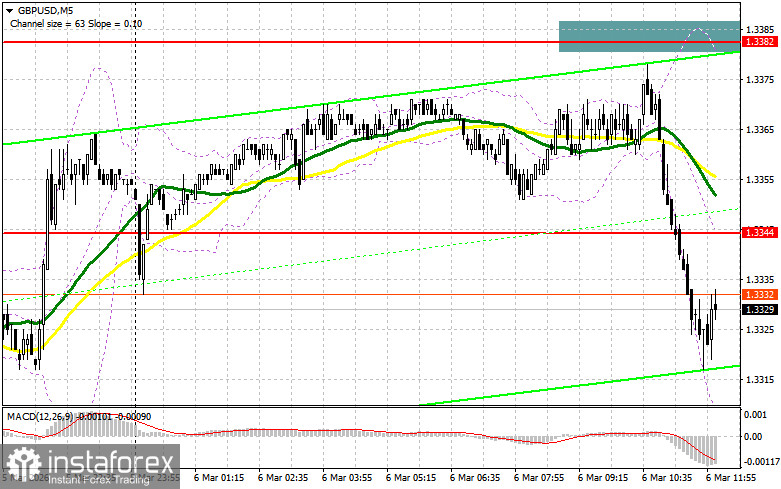The width and height of the screenshot is (781, 489).
Task: Click the 6 Mar 10:35 time label
Action: [x=667, y=478]
